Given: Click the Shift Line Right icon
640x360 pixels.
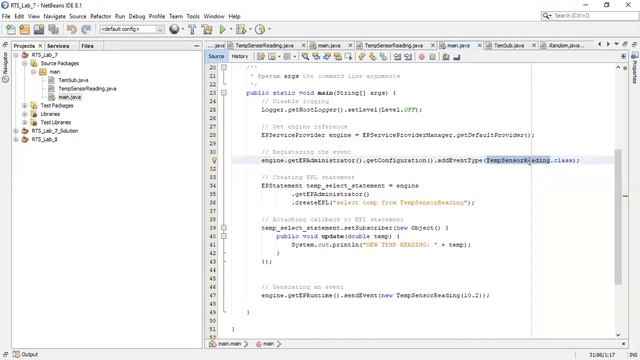Looking at the screenshot, I should [x=408, y=57].
